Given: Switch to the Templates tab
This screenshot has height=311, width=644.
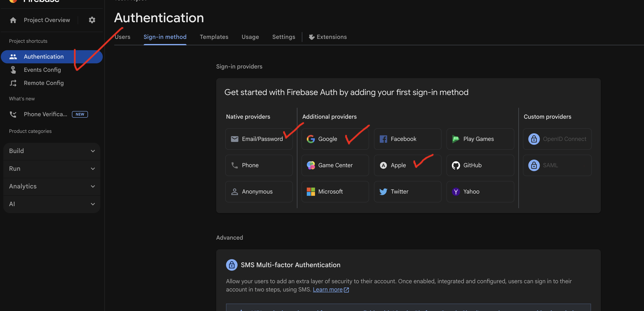Looking at the screenshot, I should 214,37.
